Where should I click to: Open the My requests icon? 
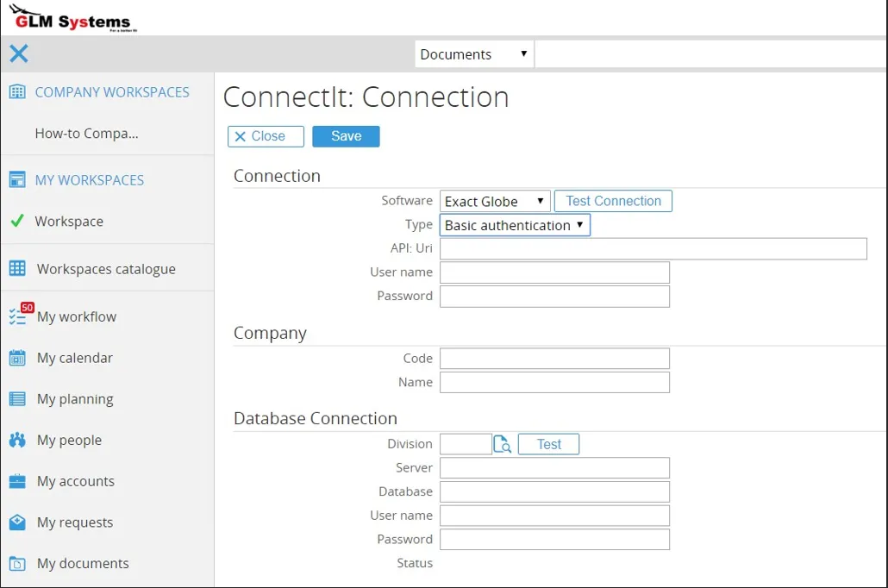pyautogui.click(x=17, y=522)
